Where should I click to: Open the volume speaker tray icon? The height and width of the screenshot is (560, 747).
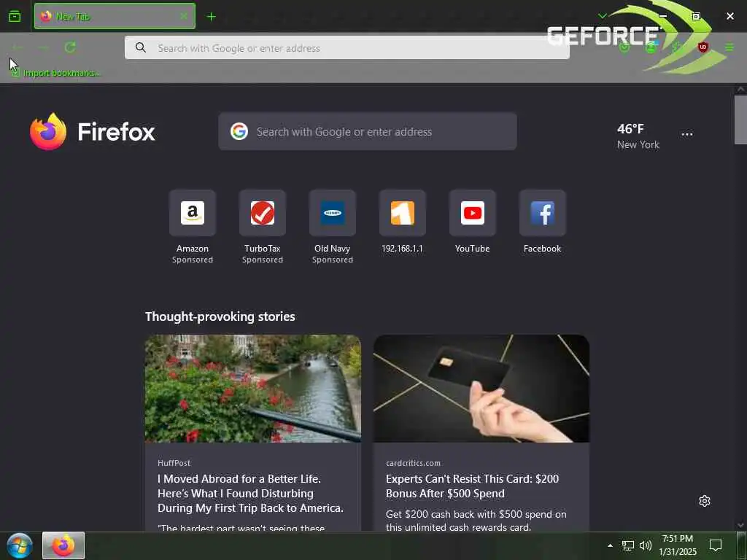click(646, 545)
